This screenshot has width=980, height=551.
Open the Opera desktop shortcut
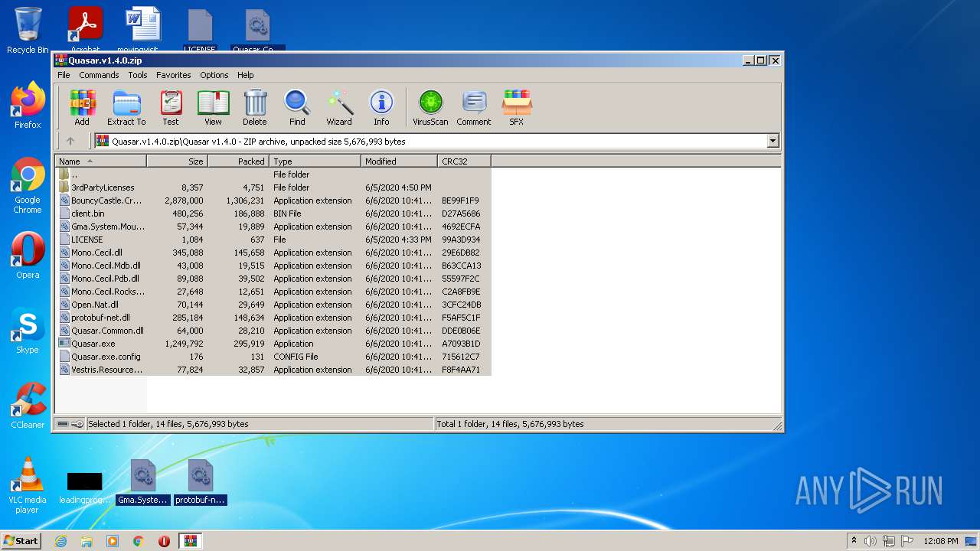point(28,256)
